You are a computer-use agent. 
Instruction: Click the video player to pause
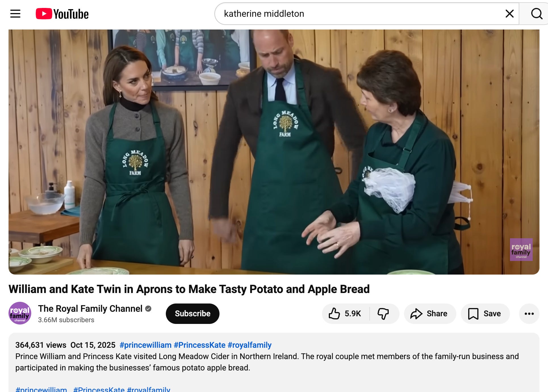[274, 152]
